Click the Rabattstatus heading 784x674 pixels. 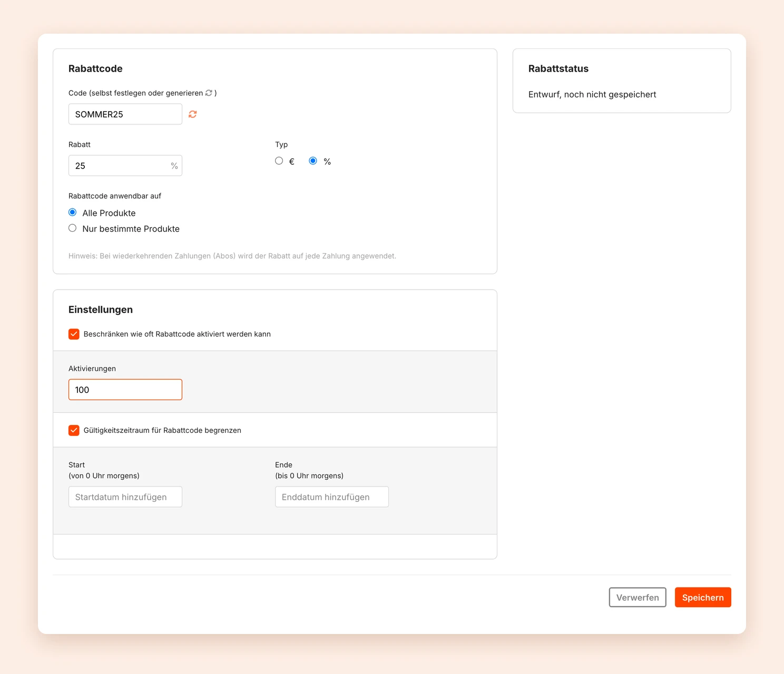click(558, 69)
